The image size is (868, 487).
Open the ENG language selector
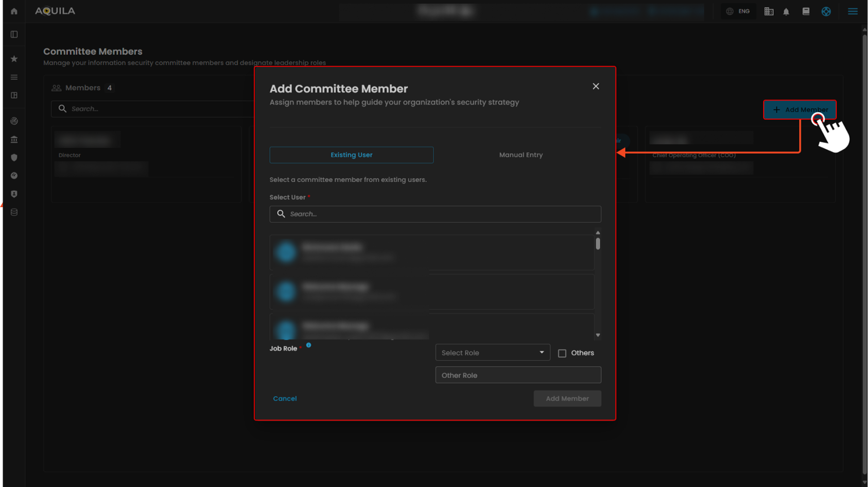tap(738, 11)
